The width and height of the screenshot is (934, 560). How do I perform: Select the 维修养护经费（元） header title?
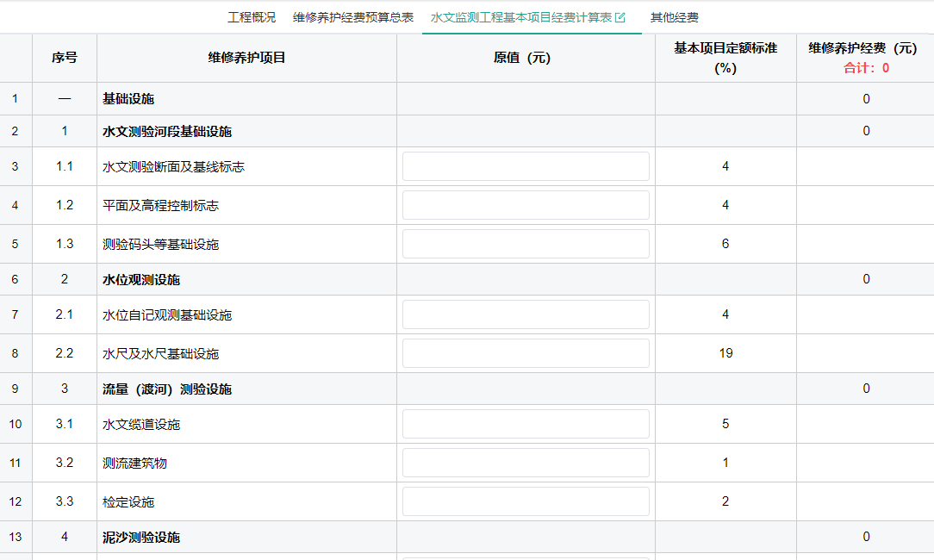(862, 48)
